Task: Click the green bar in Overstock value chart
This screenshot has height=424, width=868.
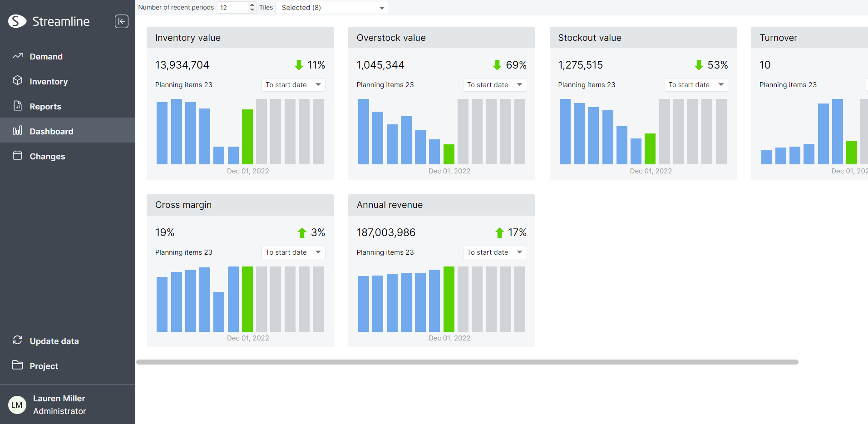Action: 449,154
